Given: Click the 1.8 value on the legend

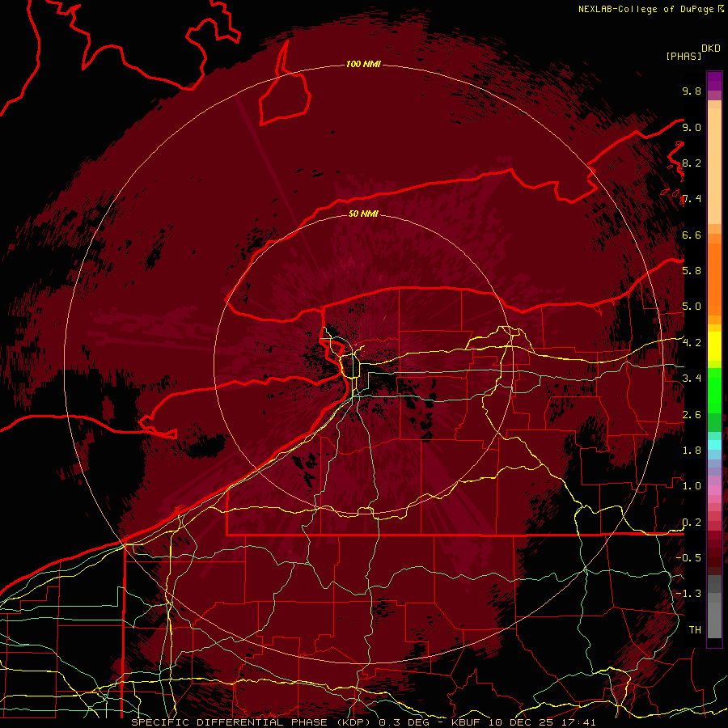Looking at the screenshot, I should click(692, 451).
